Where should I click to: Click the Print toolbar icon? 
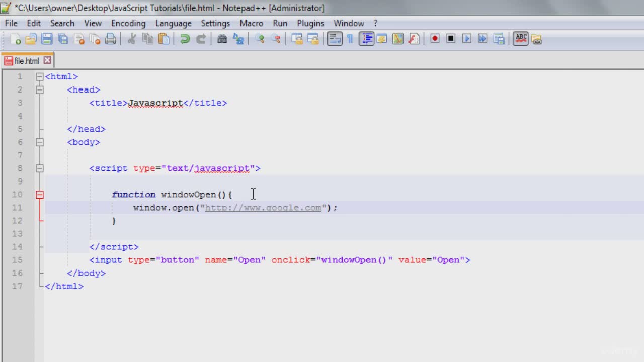tap(110, 39)
